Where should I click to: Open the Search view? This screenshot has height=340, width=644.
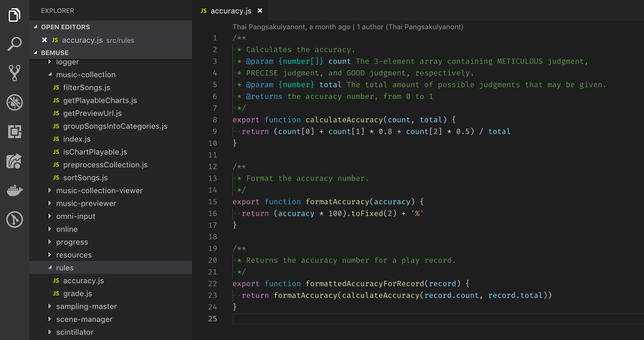pyautogui.click(x=15, y=44)
